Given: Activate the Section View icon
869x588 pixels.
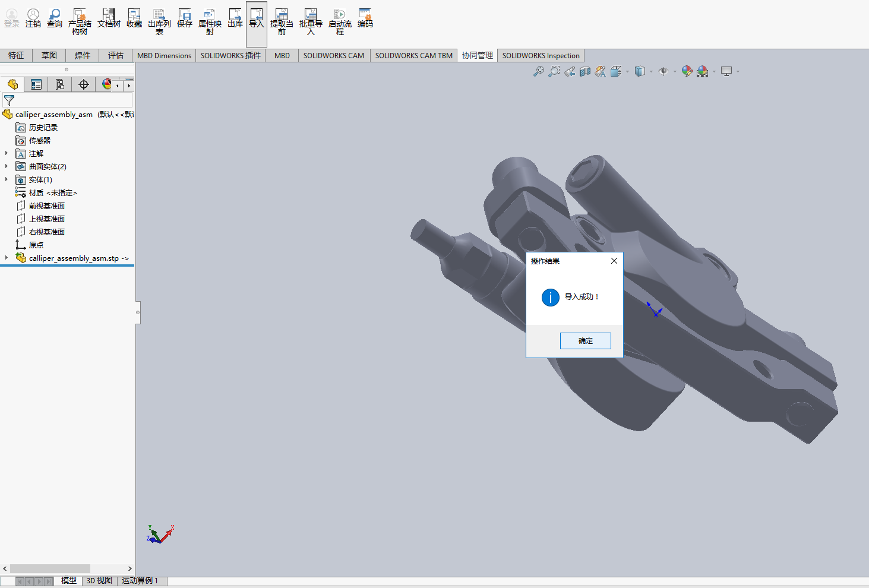Looking at the screenshot, I should pos(585,71).
